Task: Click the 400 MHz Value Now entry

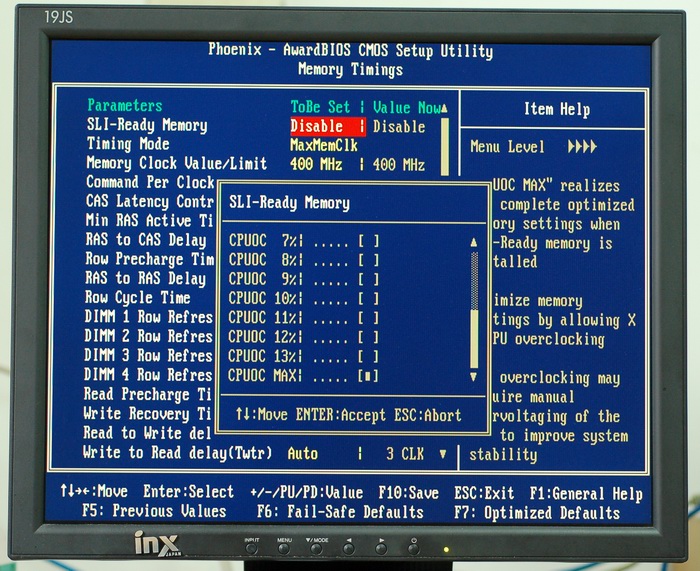Action: point(399,165)
